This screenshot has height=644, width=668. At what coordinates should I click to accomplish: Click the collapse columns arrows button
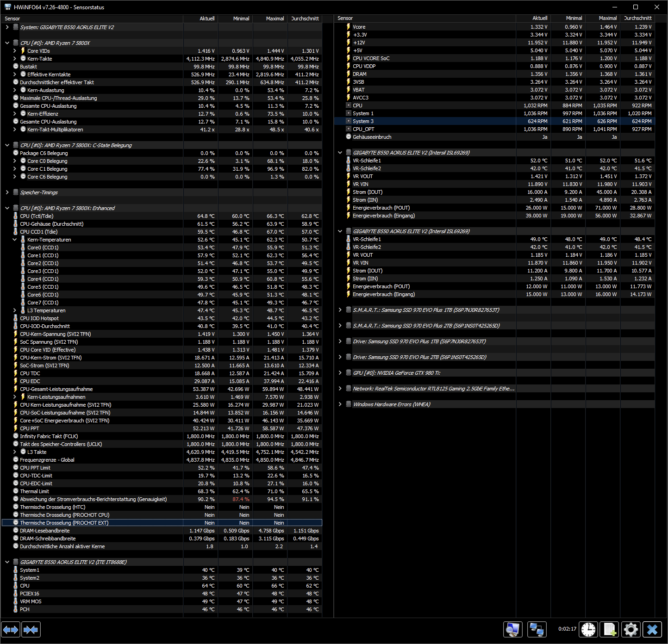tap(31, 630)
